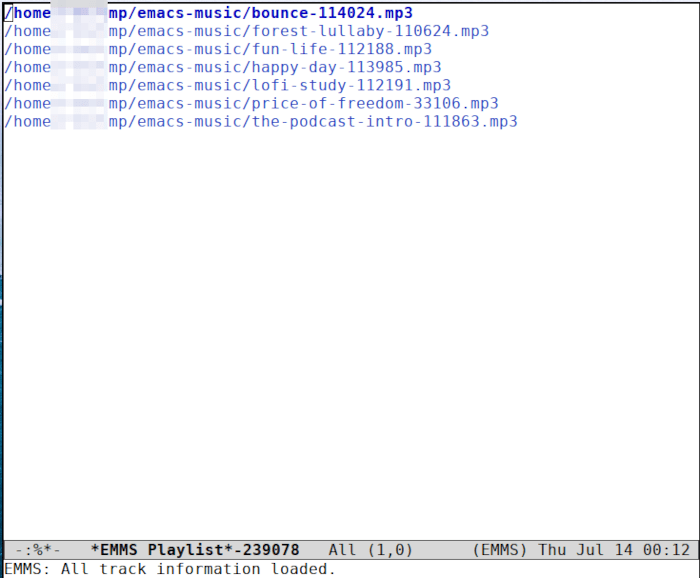Screen dimensions: 700x578
Task: Click the Thu Jul 14 00:12 clock
Action: point(614,550)
